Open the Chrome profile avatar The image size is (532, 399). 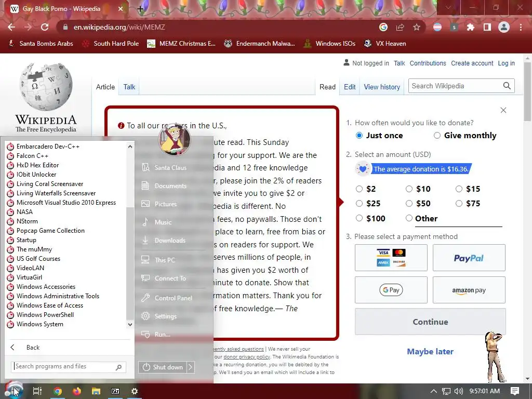(504, 27)
